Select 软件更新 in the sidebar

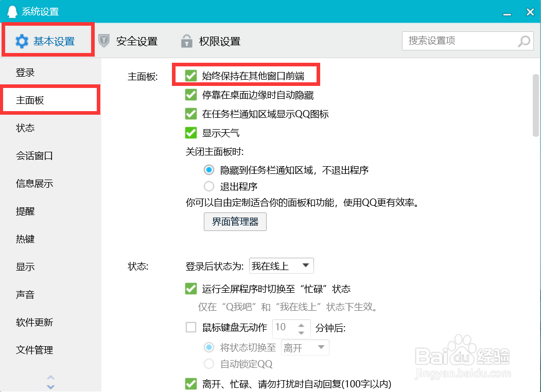coord(51,323)
